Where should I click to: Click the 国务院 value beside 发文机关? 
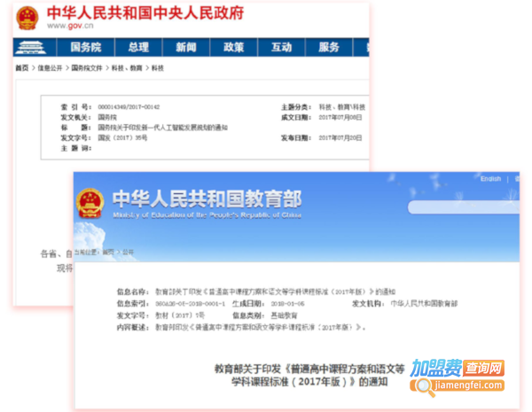coord(107,117)
